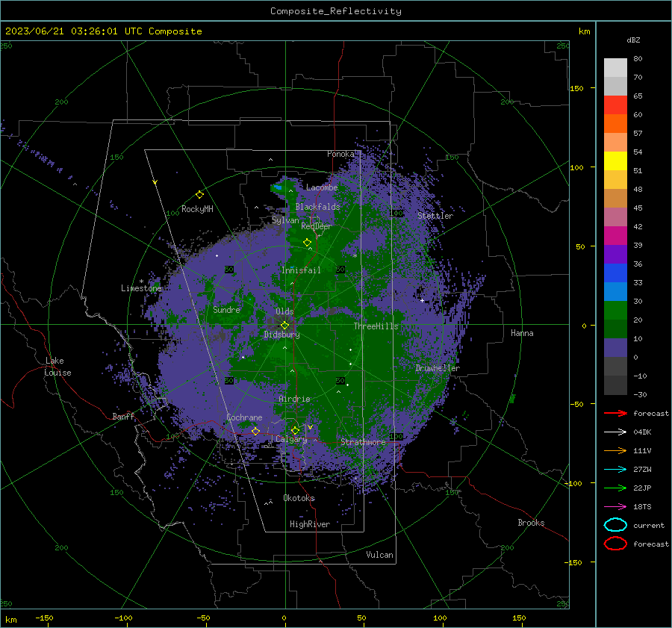
Task: Click the Didsbury label
Action: (281, 335)
